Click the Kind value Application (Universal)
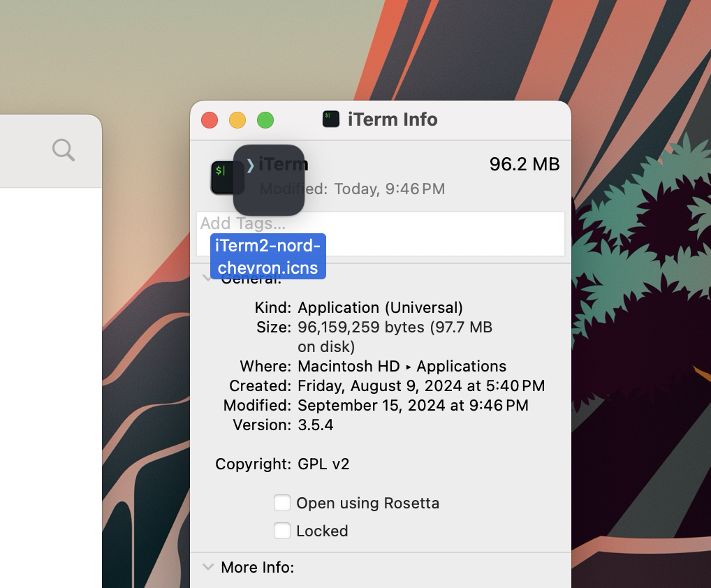 [380, 307]
